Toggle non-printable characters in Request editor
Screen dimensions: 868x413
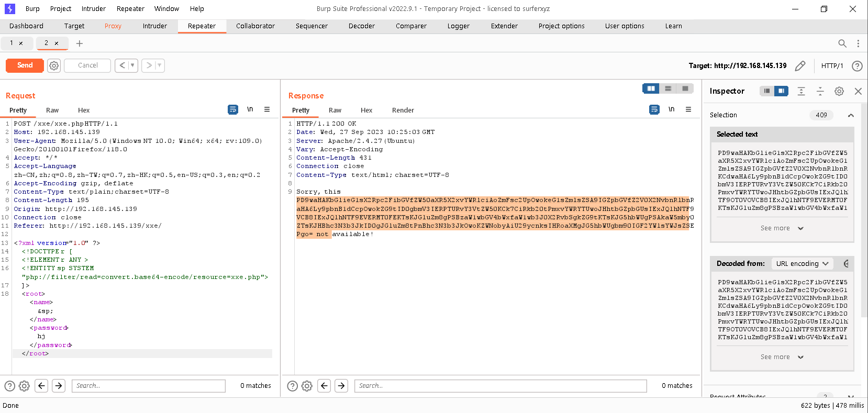pyautogui.click(x=250, y=109)
